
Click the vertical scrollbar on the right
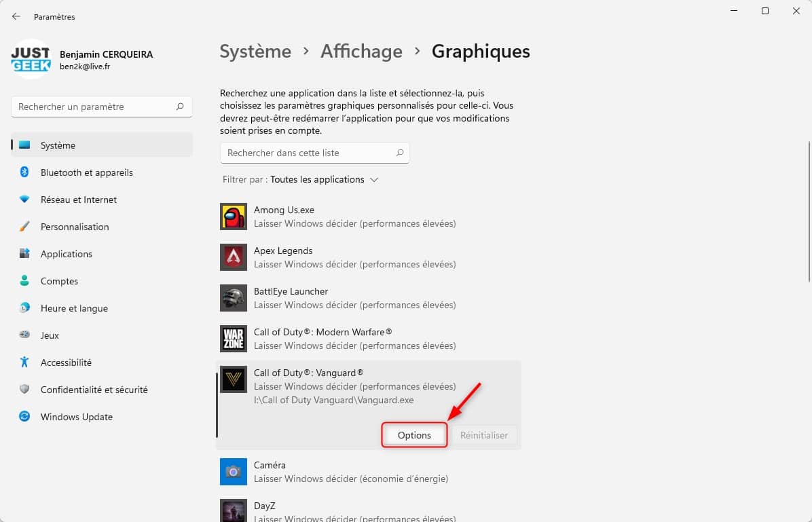pyautogui.click(x=809, y=212)
